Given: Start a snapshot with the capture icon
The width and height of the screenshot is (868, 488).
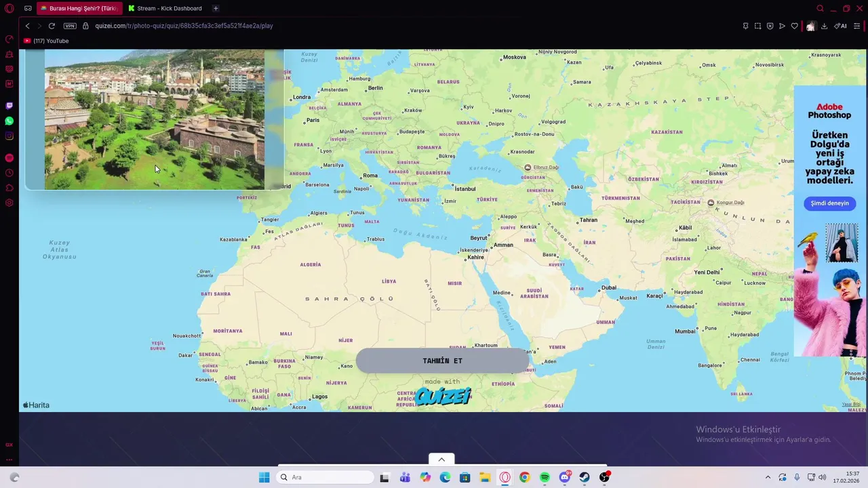Looking at the screenshot, I should point(757,26).
